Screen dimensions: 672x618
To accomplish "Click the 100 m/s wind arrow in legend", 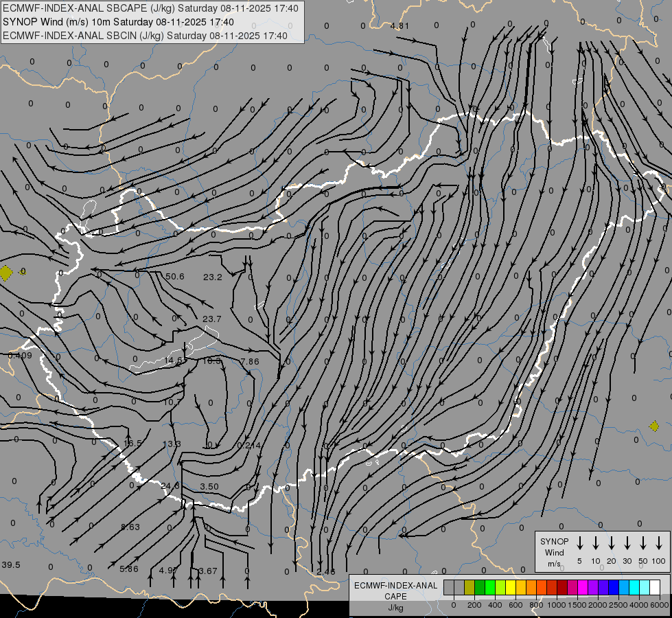I will point(659,543).
